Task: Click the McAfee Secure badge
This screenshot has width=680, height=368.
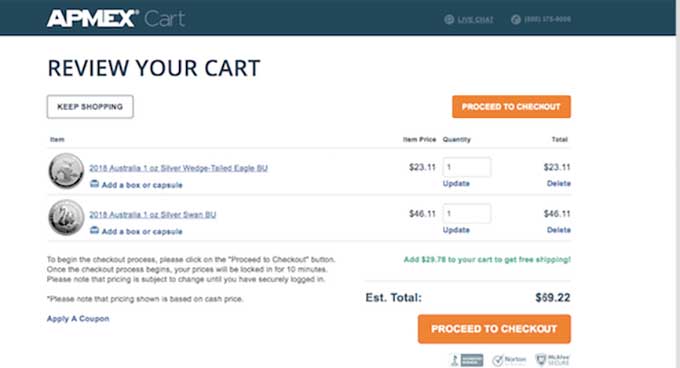Action: click(x=552, y=360)
